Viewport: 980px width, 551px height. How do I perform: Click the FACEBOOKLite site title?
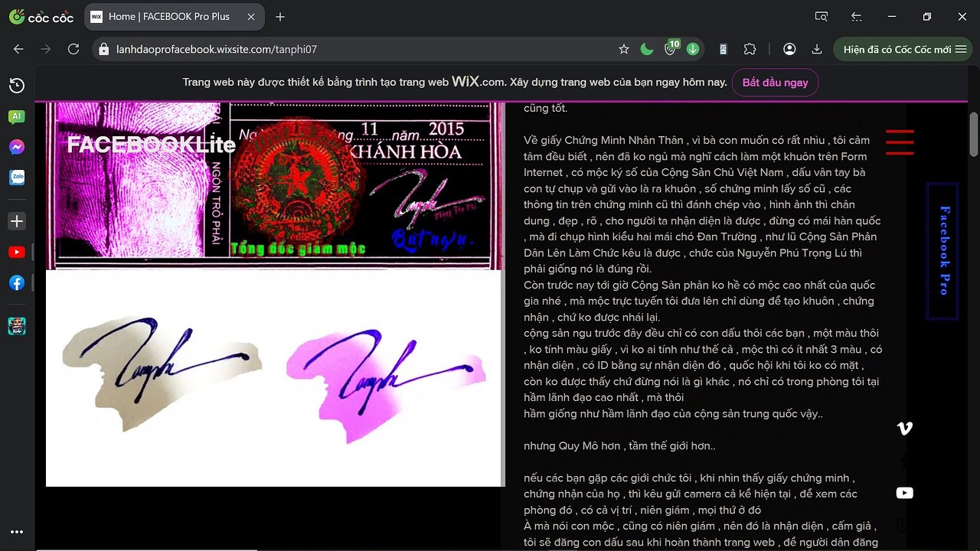pyautogui.click(x=151, y=144)
